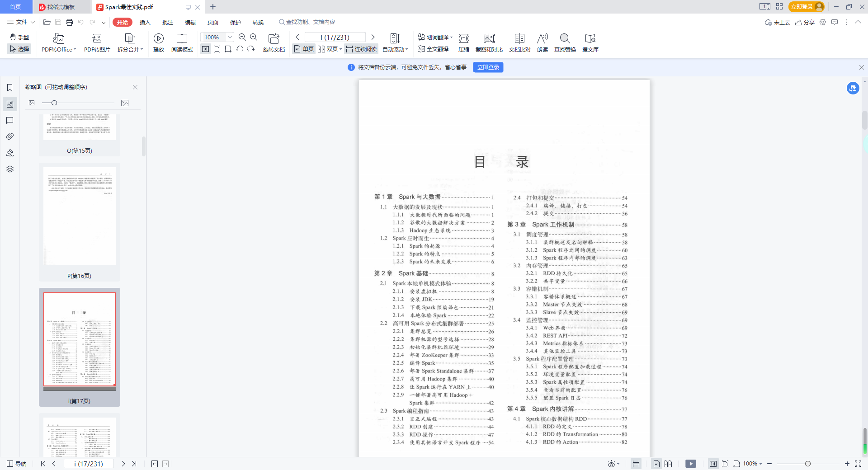Switch to the 批注 ribbon tab
Image resolution: width=868 pixels, height=470 pixels.
pyautogui.click(x=167, y=22)
